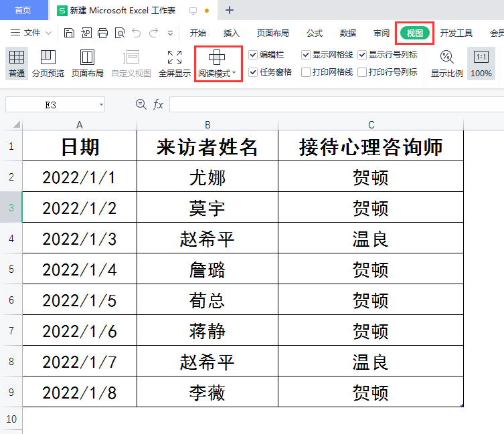Select column C header
The width and height of the screenshot is (504, 434).
371,124
